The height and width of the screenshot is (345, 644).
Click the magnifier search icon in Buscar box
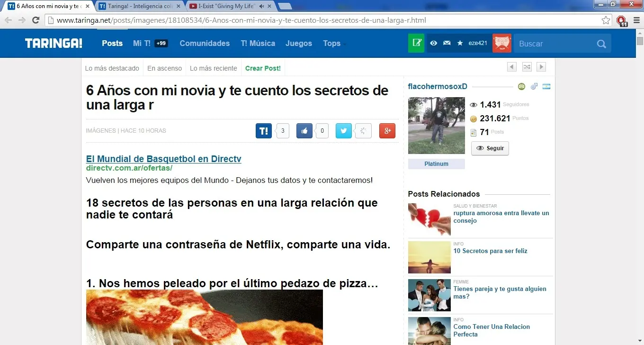pyautogui.click(x=601, y=44)
